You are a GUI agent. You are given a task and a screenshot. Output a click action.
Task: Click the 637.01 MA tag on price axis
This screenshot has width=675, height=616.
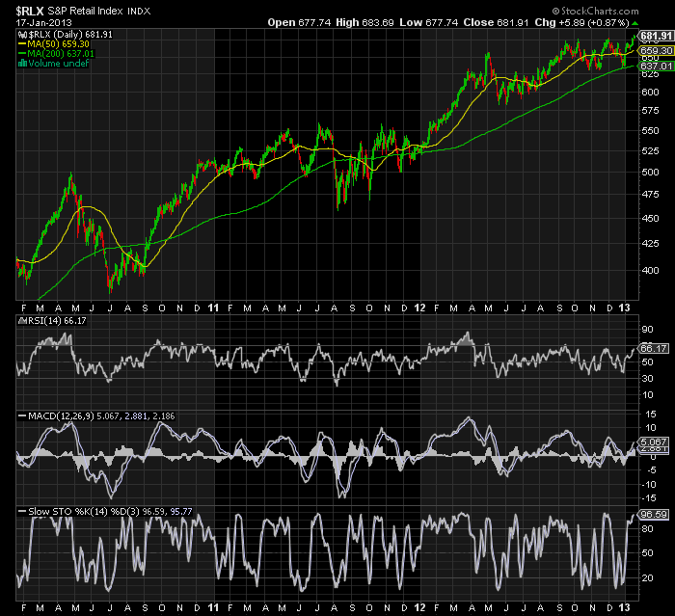pos(656,66)
